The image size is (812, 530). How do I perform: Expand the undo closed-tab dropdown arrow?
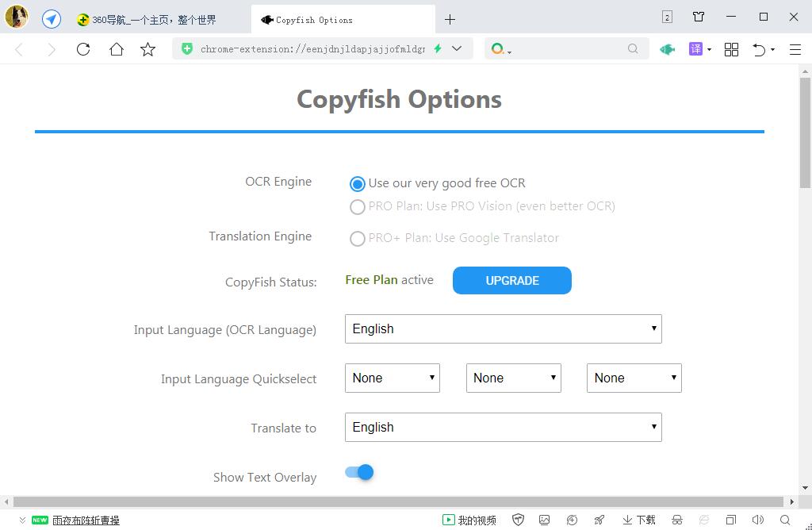[x=772, y=50]
